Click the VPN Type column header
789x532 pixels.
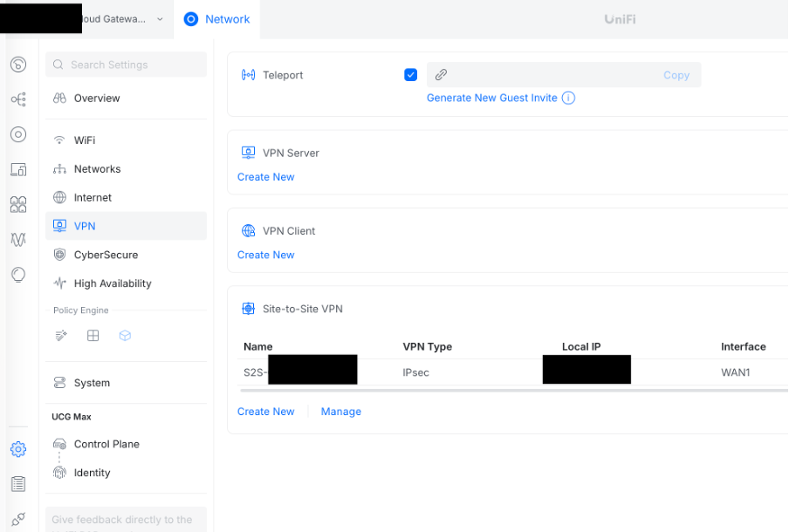click(x=427, y=347)
